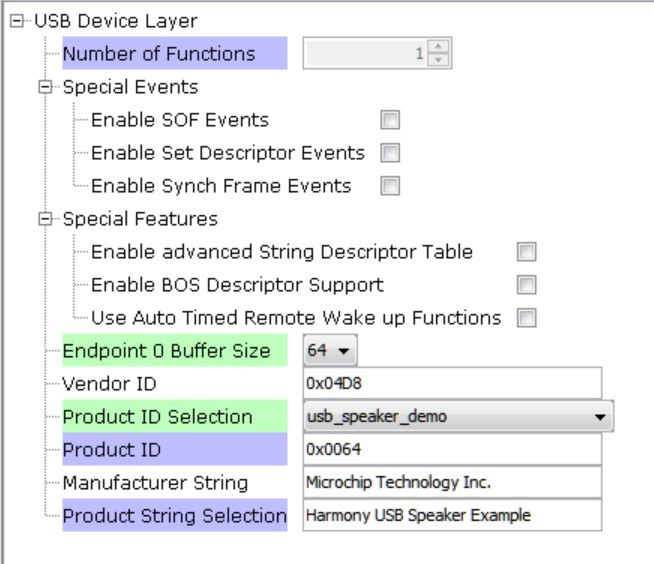The image size is (654, 564).
Task: Select the Endpoint 0 Buffer Size label
Action: pyautogui.click(x=175, y=350)
